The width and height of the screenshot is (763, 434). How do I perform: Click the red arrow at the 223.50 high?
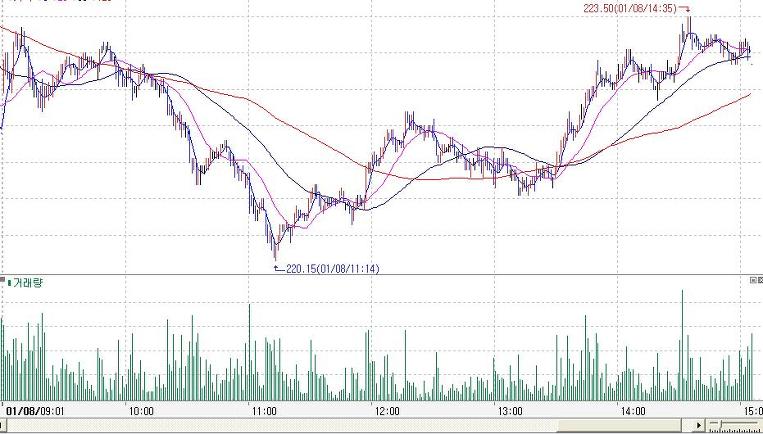coord(685,9)
